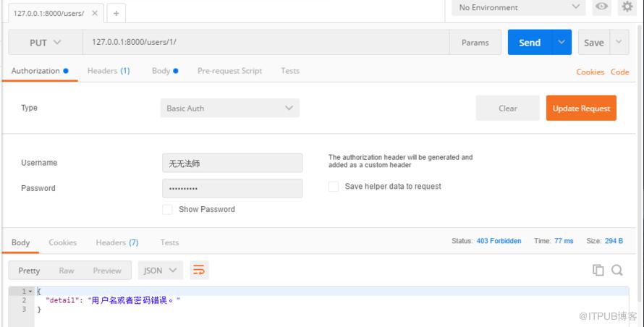Click the Clear authorization button
This screenshot has width=644, height=327.
(508, 108)
